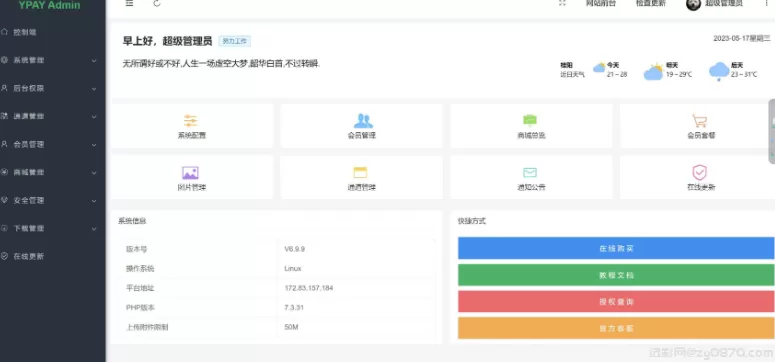
Task: Click the gear icon beside 系统管理
Action: (x=4, y=60)
